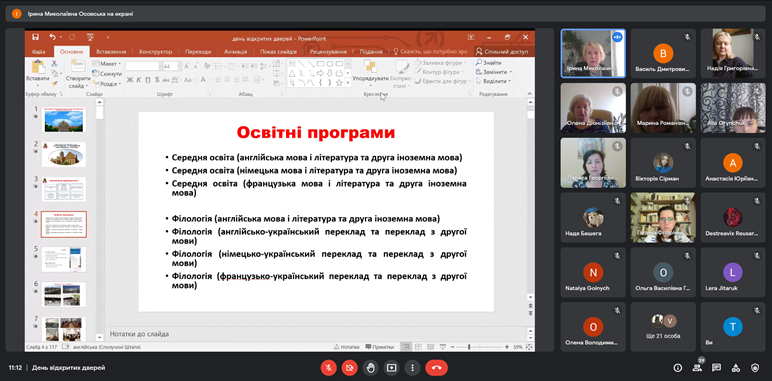Click the Знайти search icon
Viewport: 772px width, 381px height.
[479, 63]
